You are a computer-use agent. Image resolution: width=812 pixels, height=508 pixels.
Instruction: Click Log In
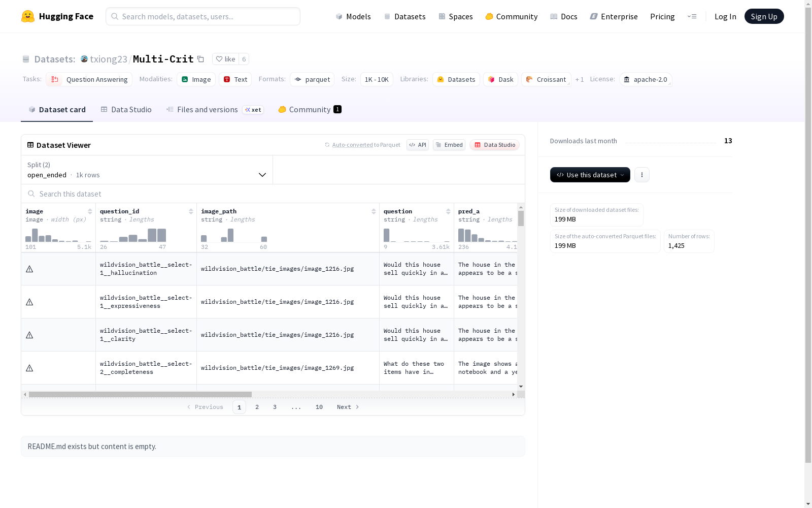click(x=725, y=16)
